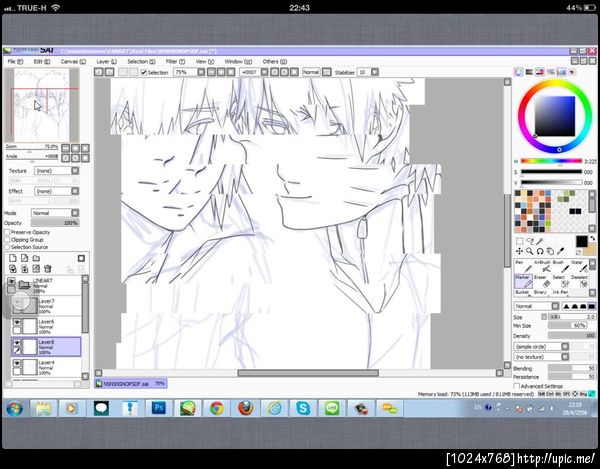Screen dimensions: 600x469
Task: Open the Texture dropdown
Action: [57, 171]
